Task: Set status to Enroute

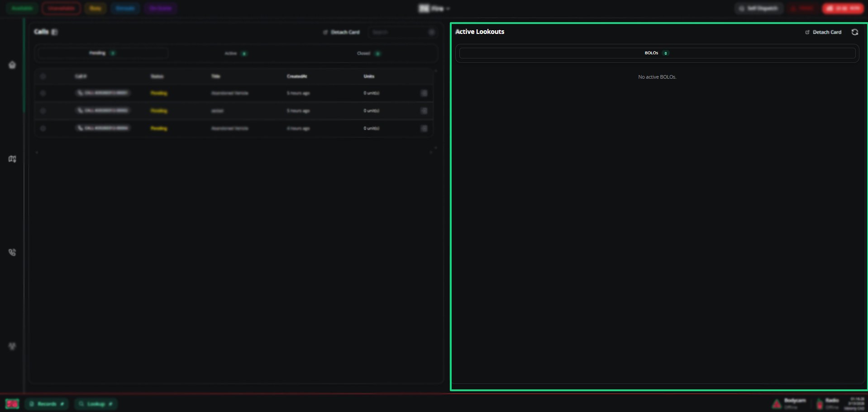Action: click(125, 8)
